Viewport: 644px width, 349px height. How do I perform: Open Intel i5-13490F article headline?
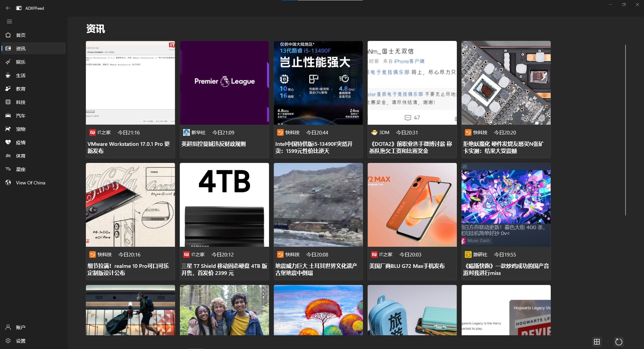[314, 148]
